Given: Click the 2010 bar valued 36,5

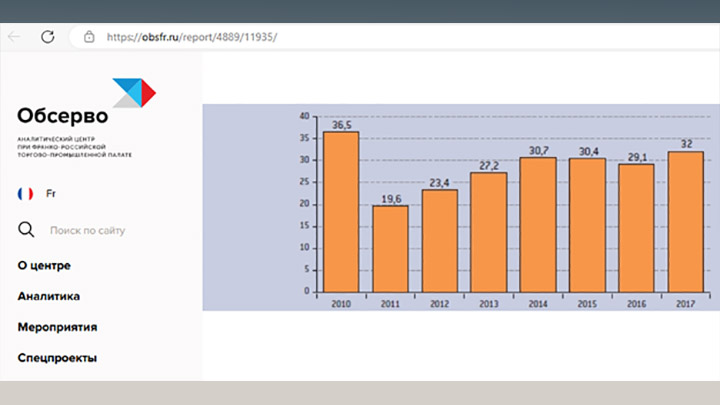Looking at the screenshot, I should click(x=341, y=212).
